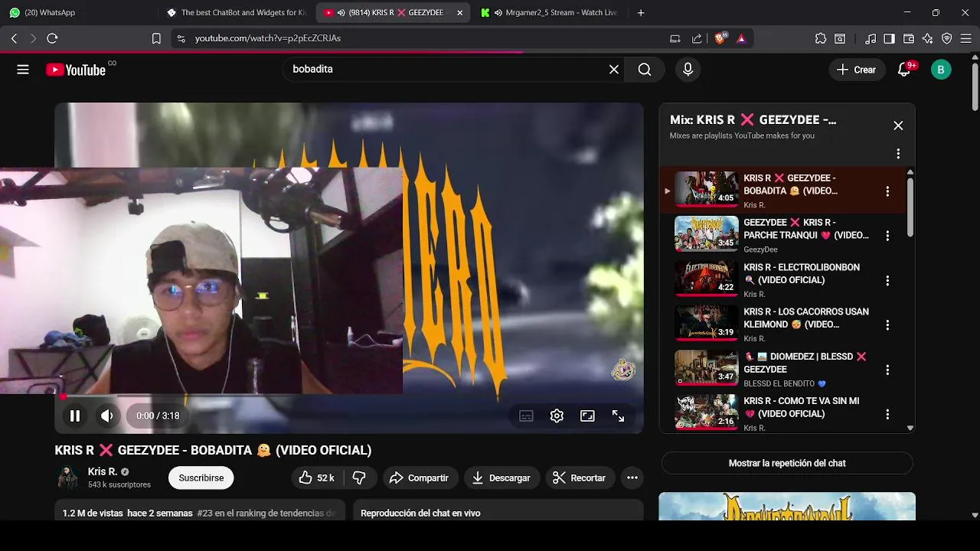Open account avatar B menu
Image resolution: width=980 pixels, height=551 pixels.
pyautogui.click(x=941, y=70)
